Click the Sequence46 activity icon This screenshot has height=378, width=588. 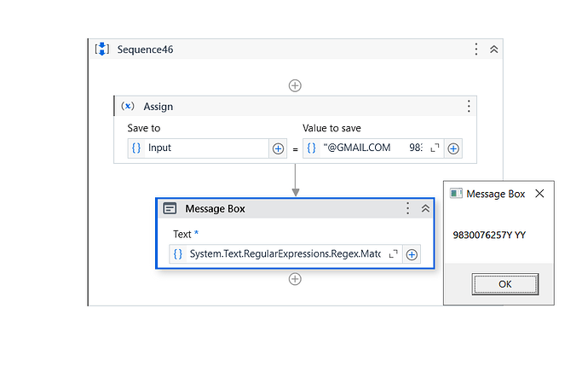point(101,49)
